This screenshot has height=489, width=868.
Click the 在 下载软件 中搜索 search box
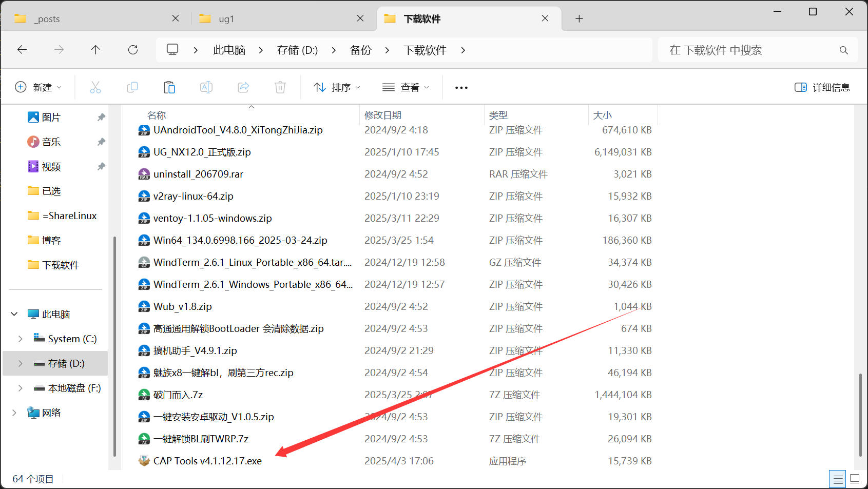(x=749, y=50)
